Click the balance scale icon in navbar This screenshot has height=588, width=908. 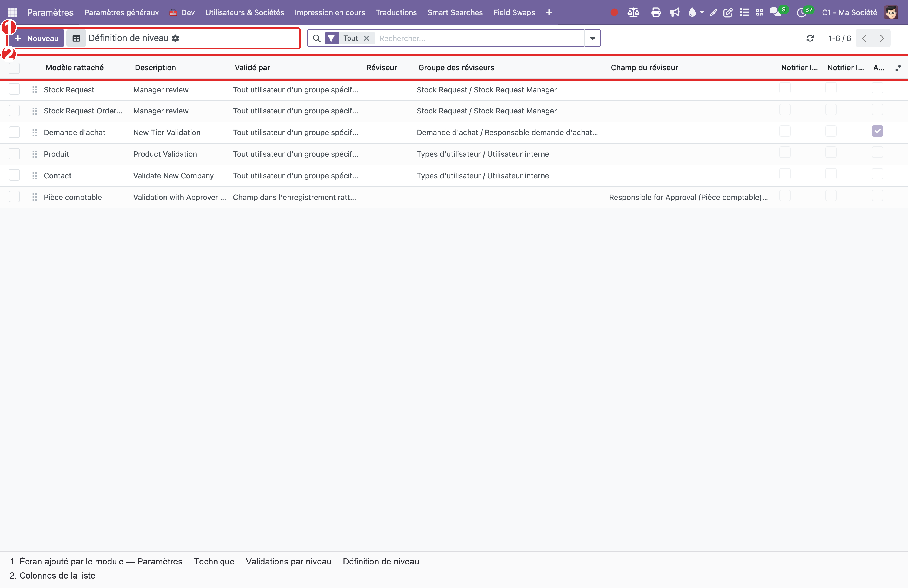pos(633,12)
